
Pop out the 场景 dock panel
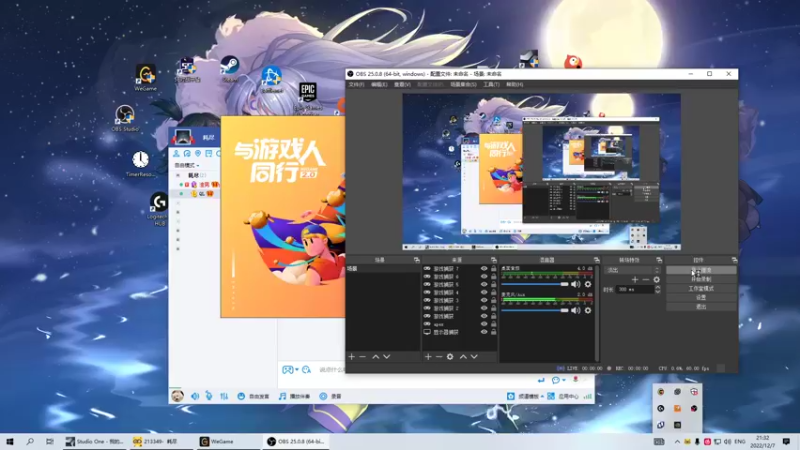tap(416, 260)
